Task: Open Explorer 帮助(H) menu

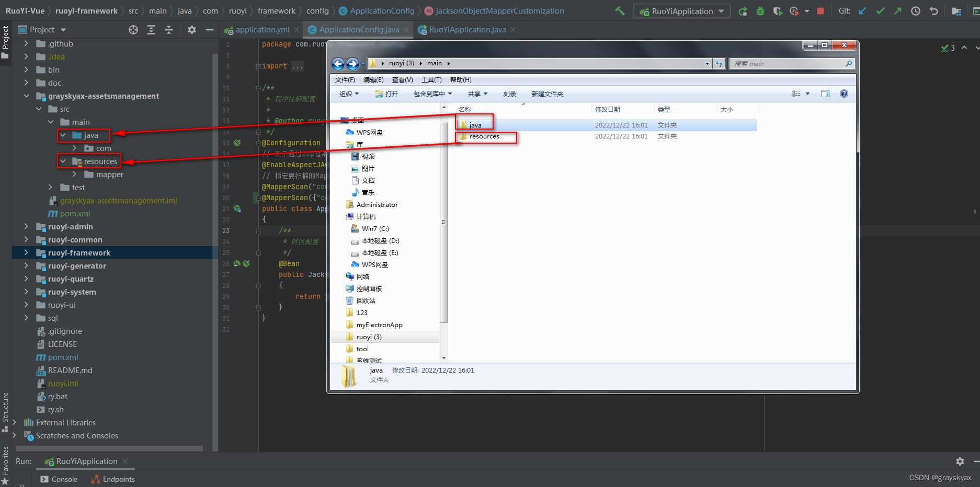Action: tap(461, 80)
